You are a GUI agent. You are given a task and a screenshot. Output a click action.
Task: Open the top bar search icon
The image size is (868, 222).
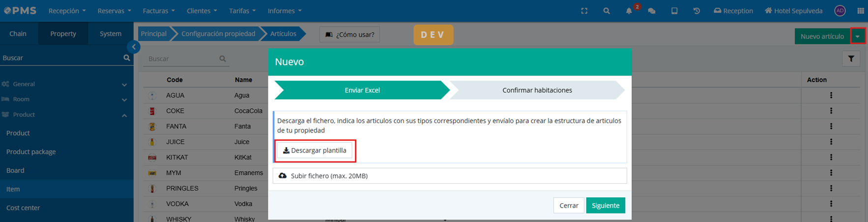607,11
